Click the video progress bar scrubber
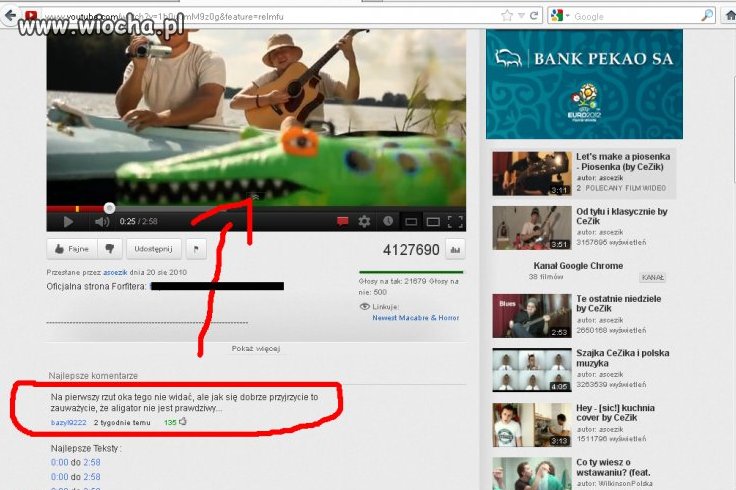736x490 pixels. coord(109,208)
